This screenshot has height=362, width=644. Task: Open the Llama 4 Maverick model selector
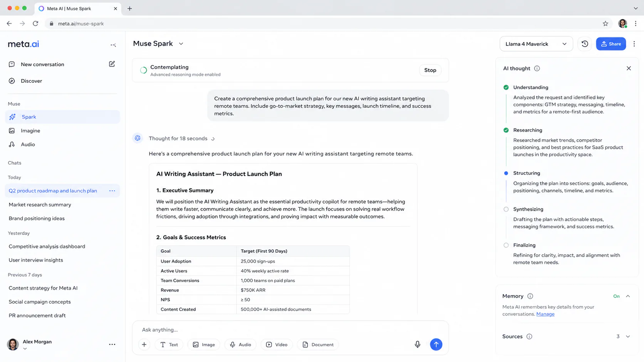click(536, 44)
